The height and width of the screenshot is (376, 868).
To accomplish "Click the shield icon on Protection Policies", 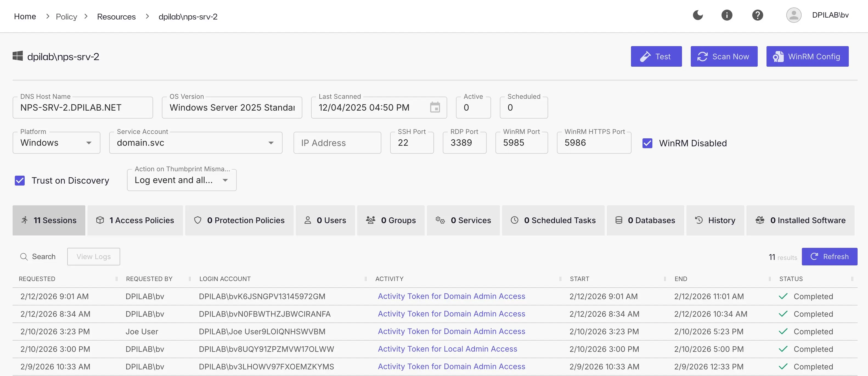I will coord(198,220).
